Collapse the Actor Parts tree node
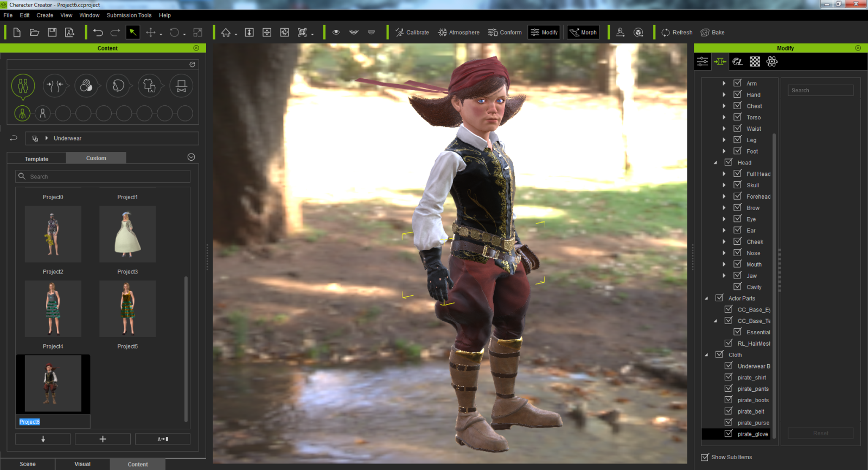The height and width of the screenshot is (470, 868). (x=706, y=298)
